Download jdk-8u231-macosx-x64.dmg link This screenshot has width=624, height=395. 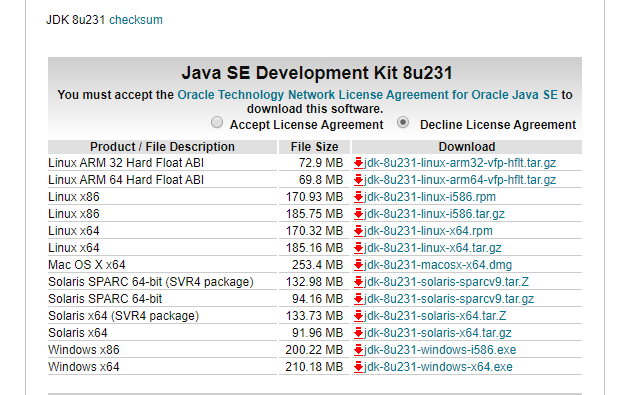438,265
